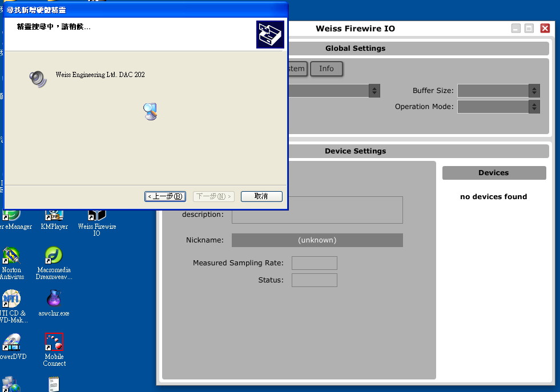Image resolution: width=560 pixels, height=392 pixels.
Task: Click the "Nickname:" label
Action: [204, 240]
